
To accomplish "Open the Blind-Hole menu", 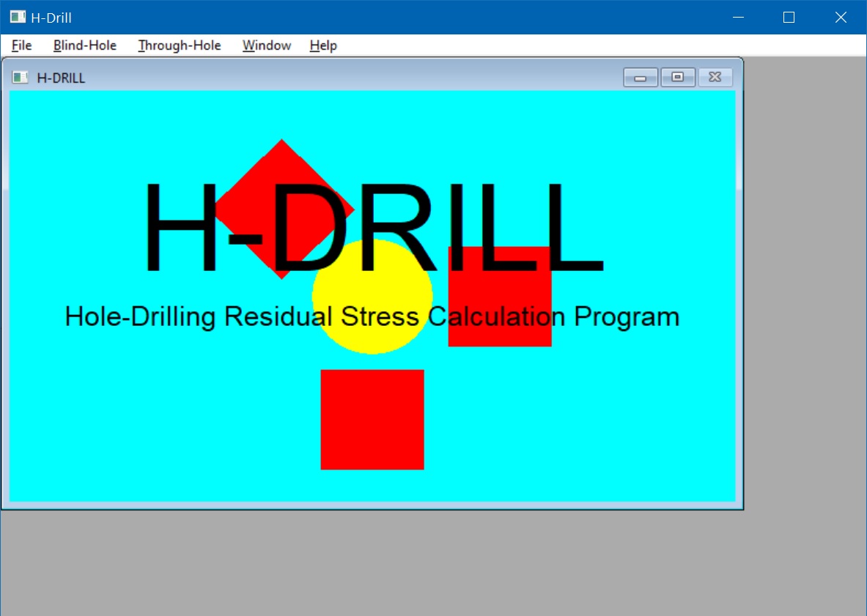I will pyautogui.click(x=84, y=45).
